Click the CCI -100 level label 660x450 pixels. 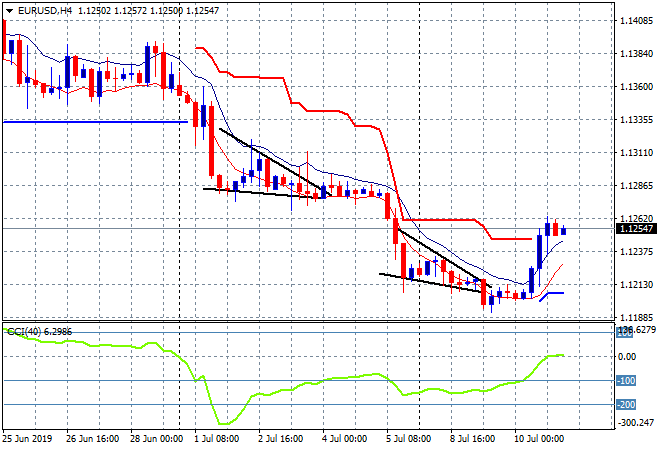click(626, 381)
